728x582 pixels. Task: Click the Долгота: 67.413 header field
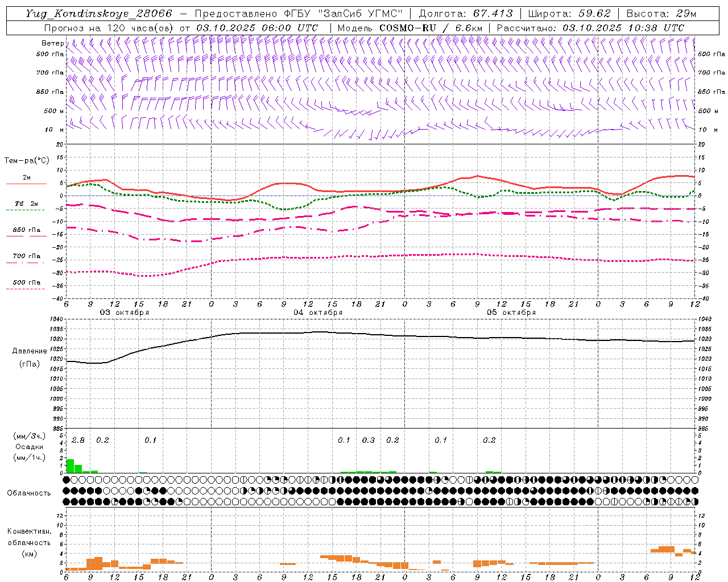click(466, 14)
